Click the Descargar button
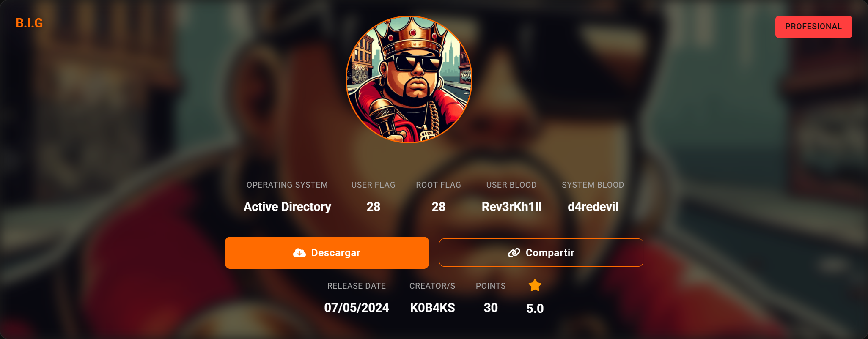Screen dimensions: 868x339 pos(327,253)
